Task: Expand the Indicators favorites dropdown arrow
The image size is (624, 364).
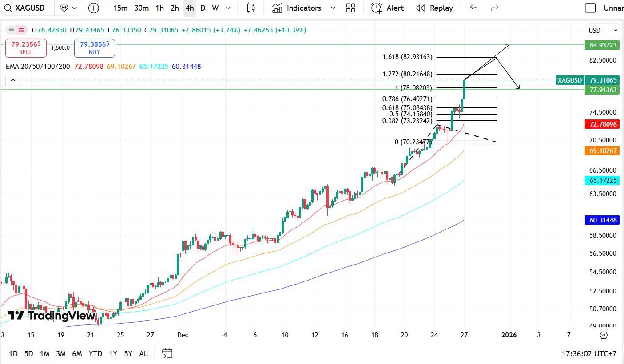Action: [333, 8]
